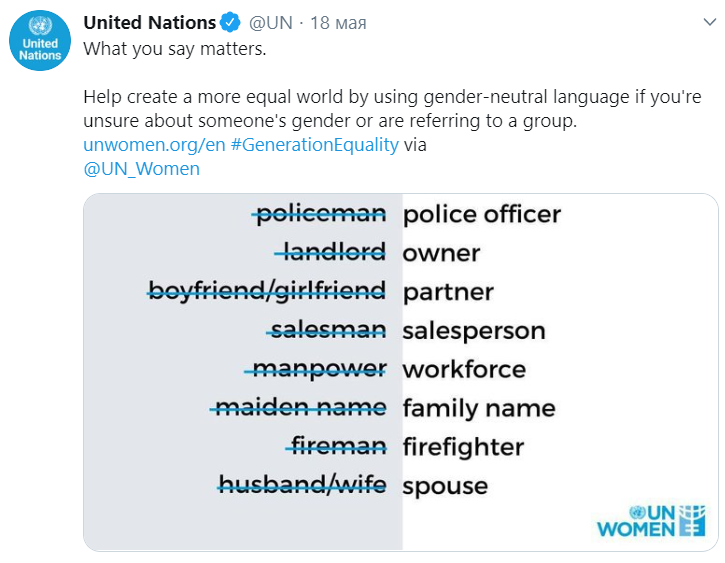725x563 pixels.
Task: Click the "What you say matters." tweet text
Action: (x=175, y=49)
